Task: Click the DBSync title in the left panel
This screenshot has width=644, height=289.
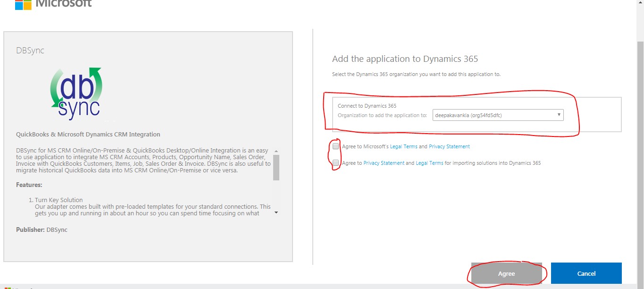Action: (x=30, y=51)
